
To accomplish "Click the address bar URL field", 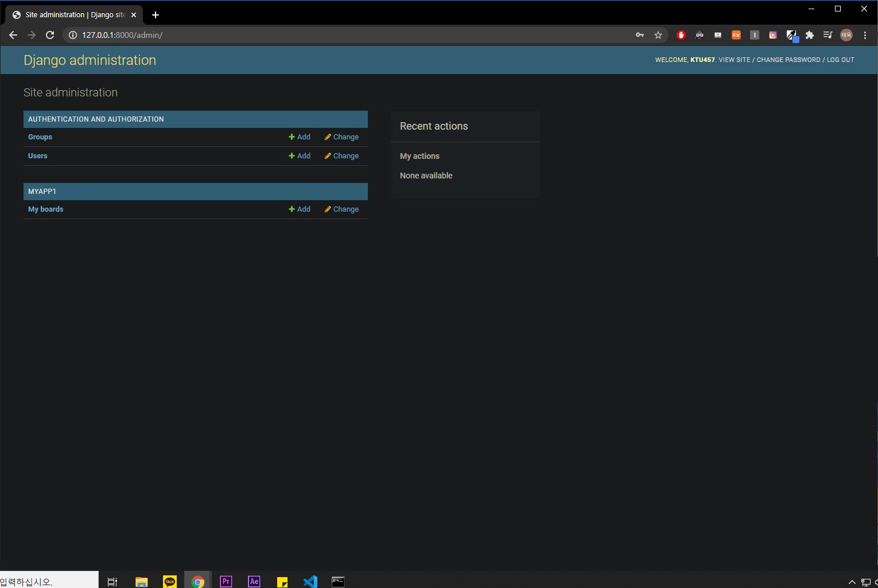I will [350, 35].
